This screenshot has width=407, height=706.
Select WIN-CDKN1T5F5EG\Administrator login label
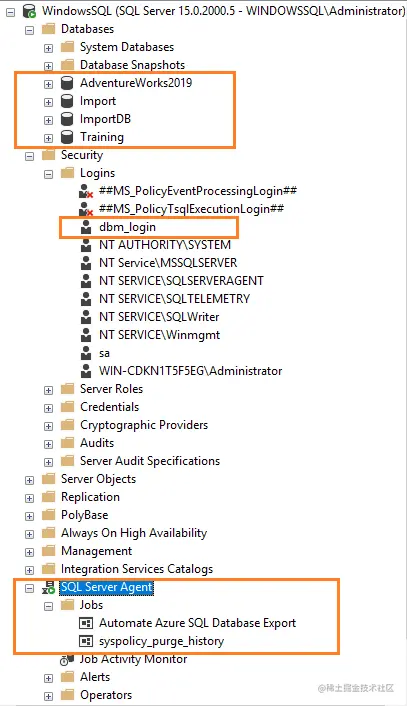point(190,371)
